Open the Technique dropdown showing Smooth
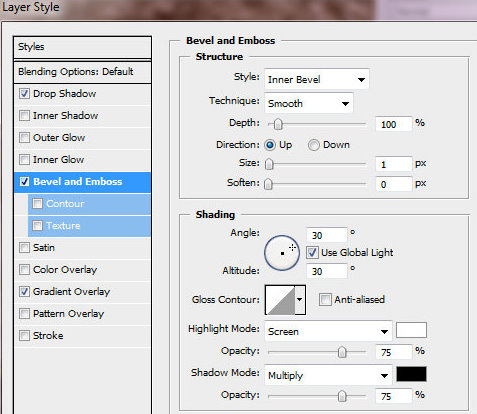 (x=309, y=103)
